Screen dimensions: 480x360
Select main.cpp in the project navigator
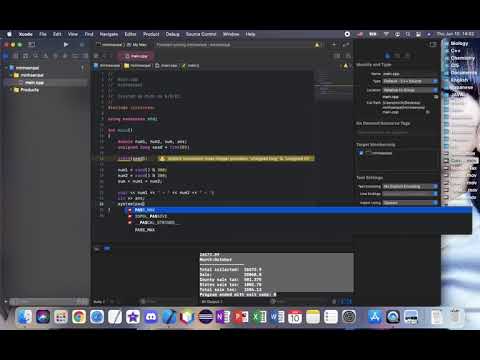[x=46, y=83]
